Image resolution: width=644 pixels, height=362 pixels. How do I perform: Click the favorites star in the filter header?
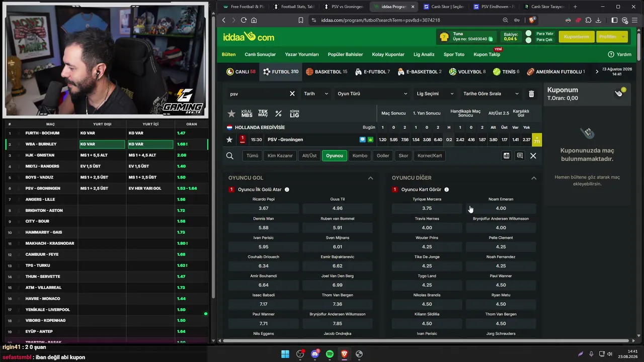tap(231, 114)
